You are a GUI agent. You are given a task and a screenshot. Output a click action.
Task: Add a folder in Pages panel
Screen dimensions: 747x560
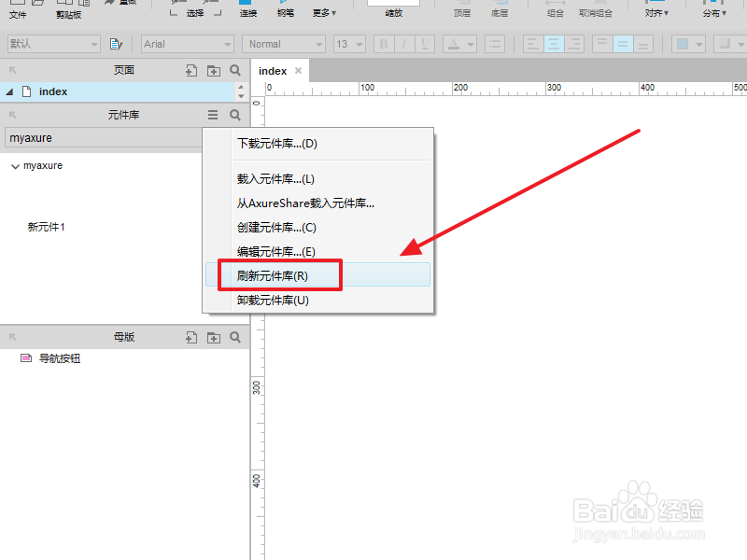click(214, 71)
